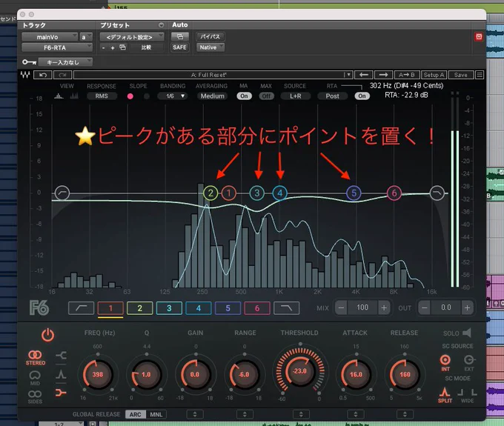This screenshot has width=504, height=426.
Task: Select the pink SLOPE dot
Action: pyautogui.click(x=130, y=96)
